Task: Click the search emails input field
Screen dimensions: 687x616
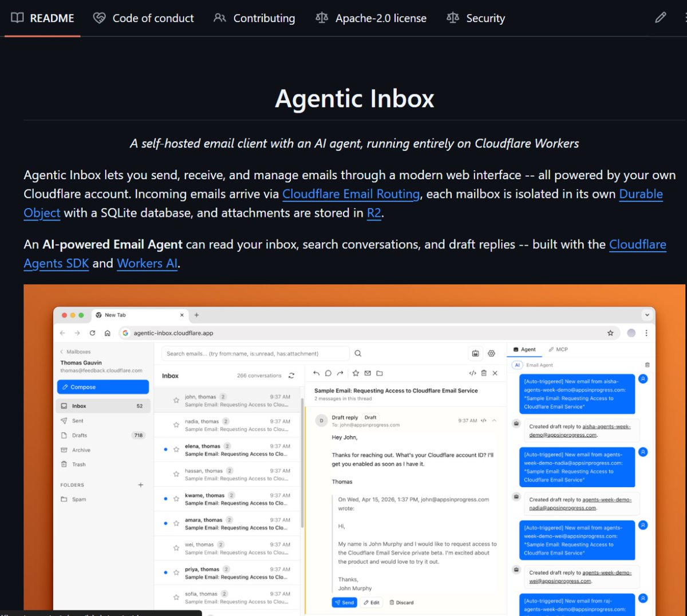Action: [x=255, y=354]
